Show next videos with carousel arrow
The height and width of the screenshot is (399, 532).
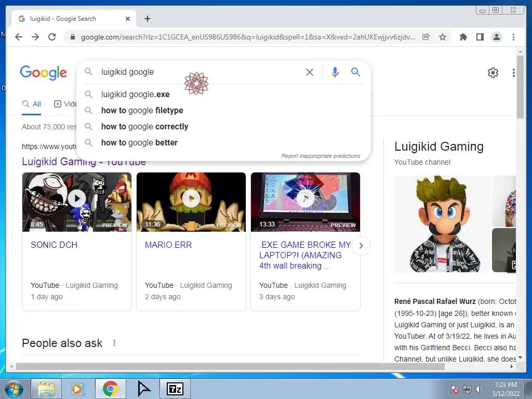[361, 246]
